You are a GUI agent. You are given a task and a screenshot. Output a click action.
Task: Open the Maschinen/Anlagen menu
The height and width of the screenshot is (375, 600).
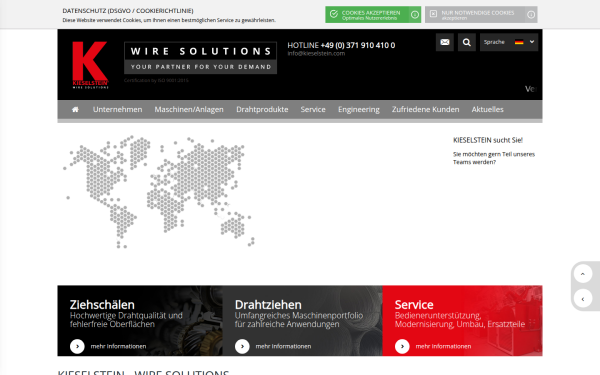click(x=189, y=109)
